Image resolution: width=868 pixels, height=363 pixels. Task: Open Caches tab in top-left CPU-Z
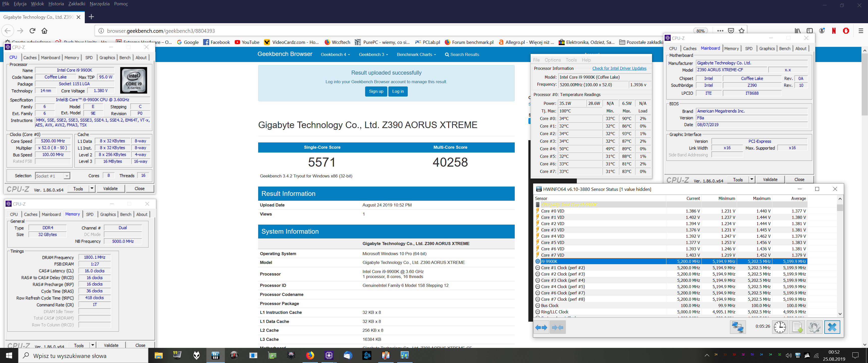tap(30, 57)
